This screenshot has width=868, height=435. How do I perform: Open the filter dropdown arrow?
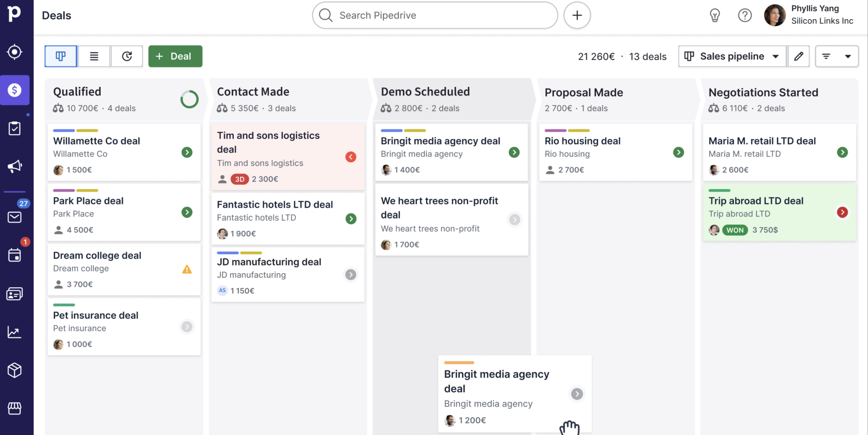tap(848, 56)
